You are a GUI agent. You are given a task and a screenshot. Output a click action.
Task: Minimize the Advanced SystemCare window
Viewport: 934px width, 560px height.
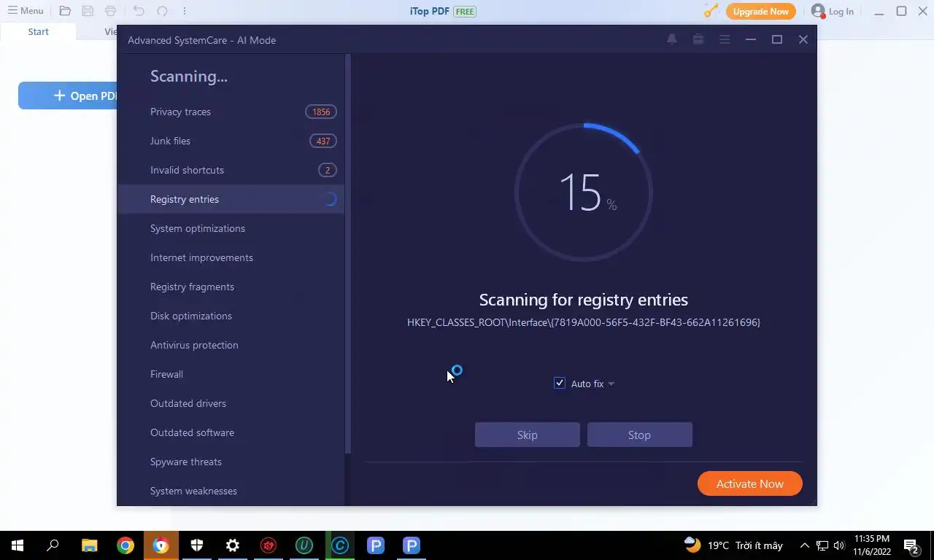point(751,39)
